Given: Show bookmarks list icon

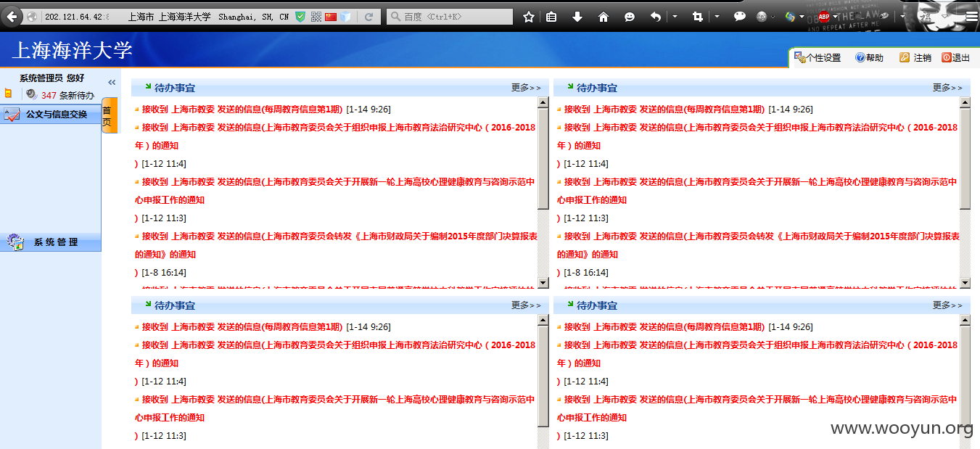Looking at the screenshot, I should click(x=551, y=17).
